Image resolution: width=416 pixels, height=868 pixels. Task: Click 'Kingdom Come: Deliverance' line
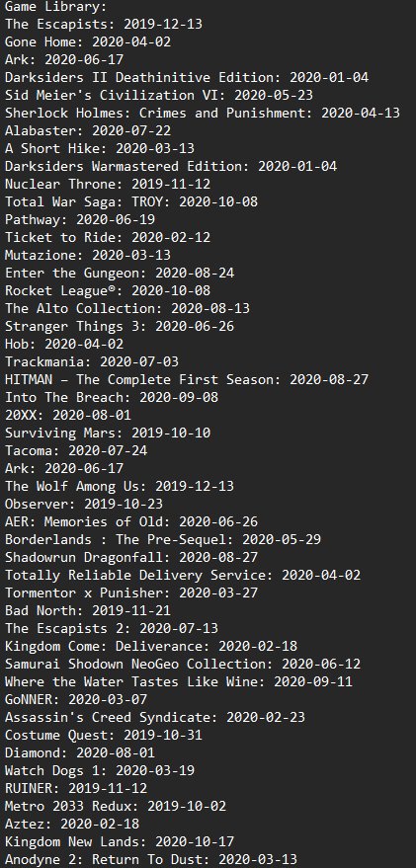coord(151,646)
